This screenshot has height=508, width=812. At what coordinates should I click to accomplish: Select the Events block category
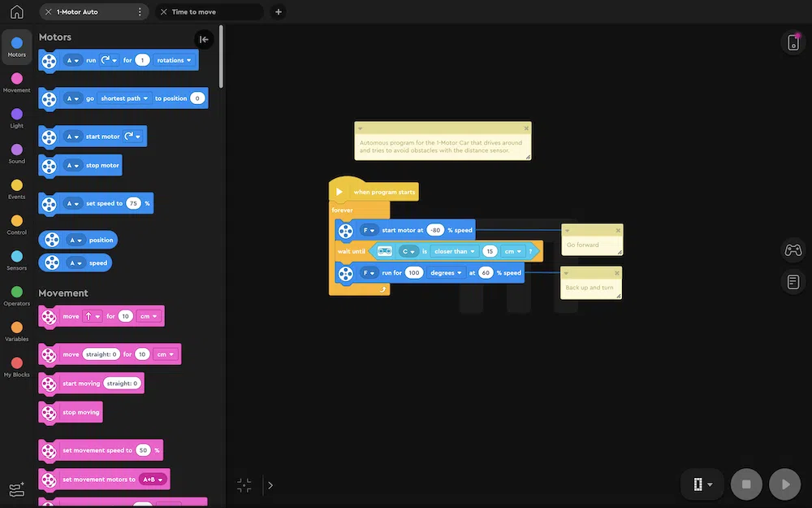coord(16,189)
